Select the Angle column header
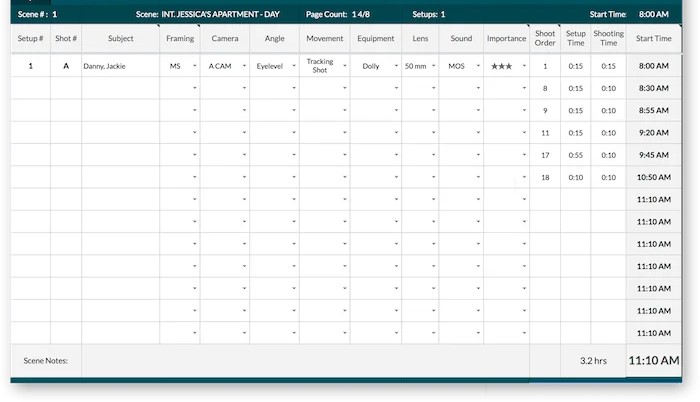 pos(275,38)
